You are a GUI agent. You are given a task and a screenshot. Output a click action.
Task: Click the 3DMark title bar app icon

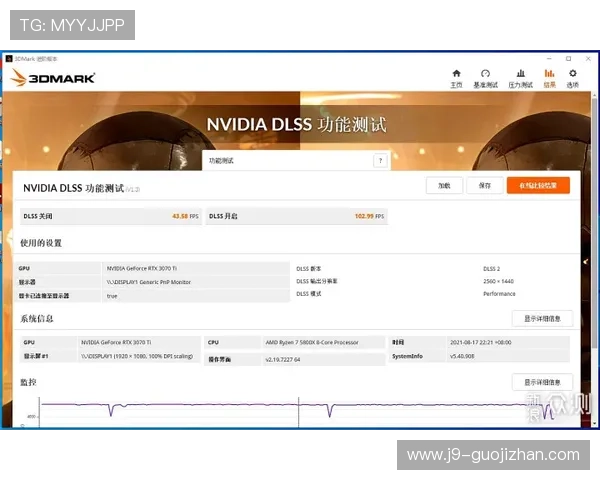click(9, 59)
